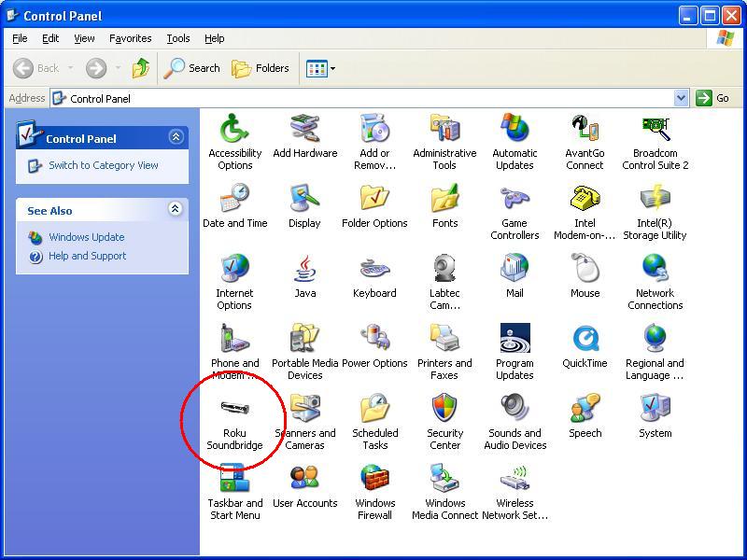The width and height of the screenshot is (747, 560).
Task: Open Wireless Network Setup icon
Action: [x=514, y=478]
